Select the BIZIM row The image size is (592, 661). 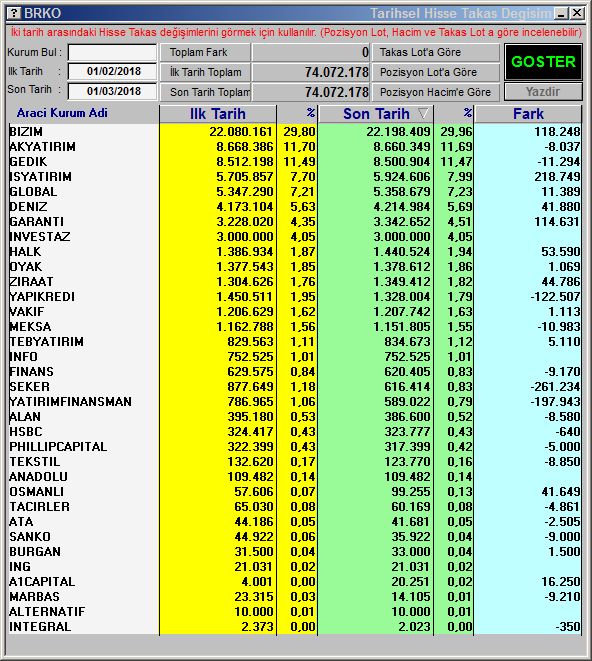[295, 132]
